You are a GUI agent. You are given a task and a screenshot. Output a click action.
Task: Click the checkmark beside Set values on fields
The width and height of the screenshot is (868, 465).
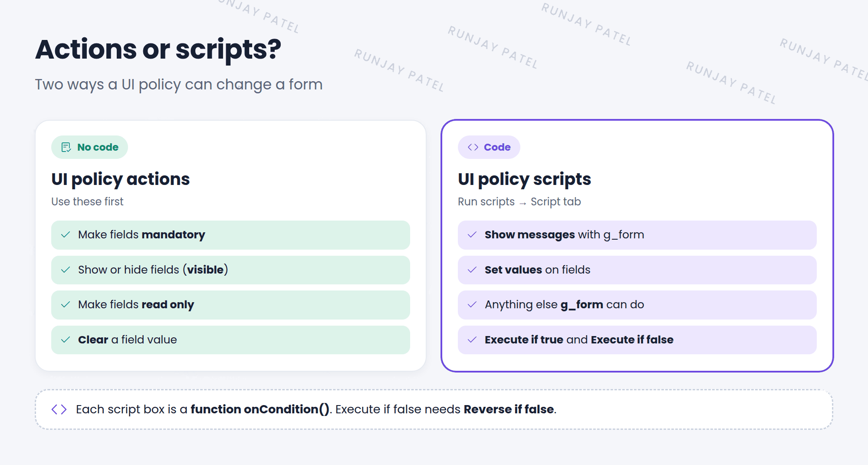tap(472, 270)
